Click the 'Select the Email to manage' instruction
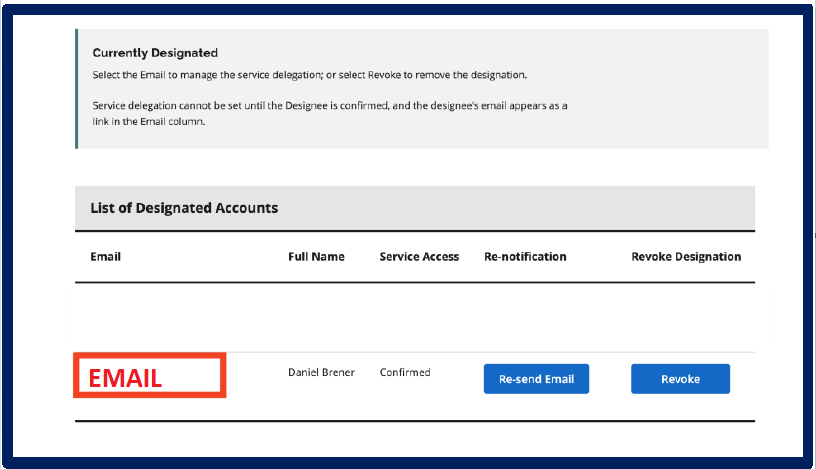The height and width of the screenshot is (469, 816). 309,75
